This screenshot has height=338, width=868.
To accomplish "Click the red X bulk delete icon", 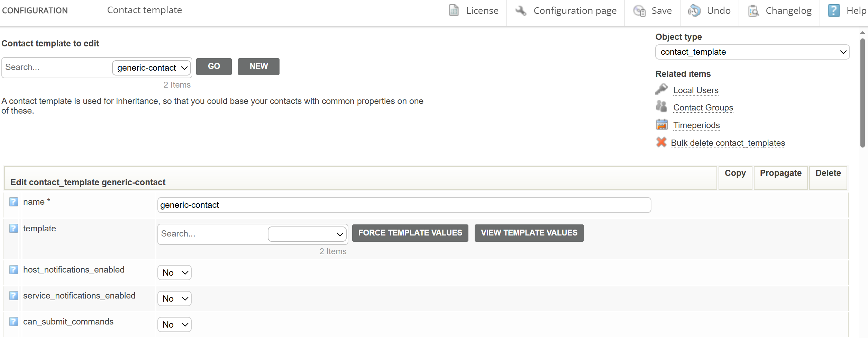I will point(661,142).
